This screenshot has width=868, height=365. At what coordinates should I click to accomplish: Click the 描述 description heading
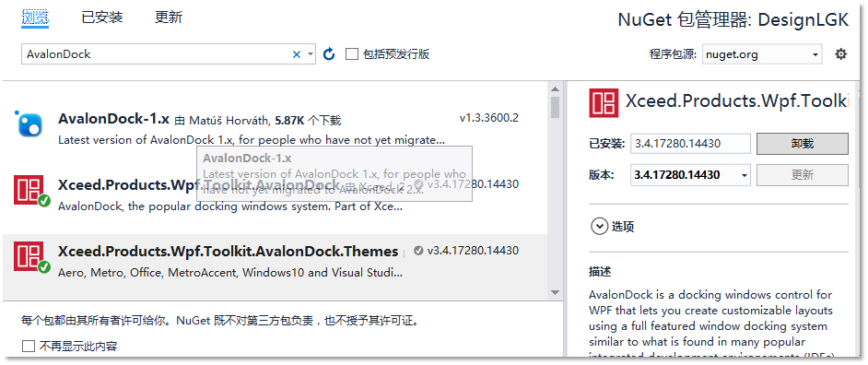tap(600, 272)
